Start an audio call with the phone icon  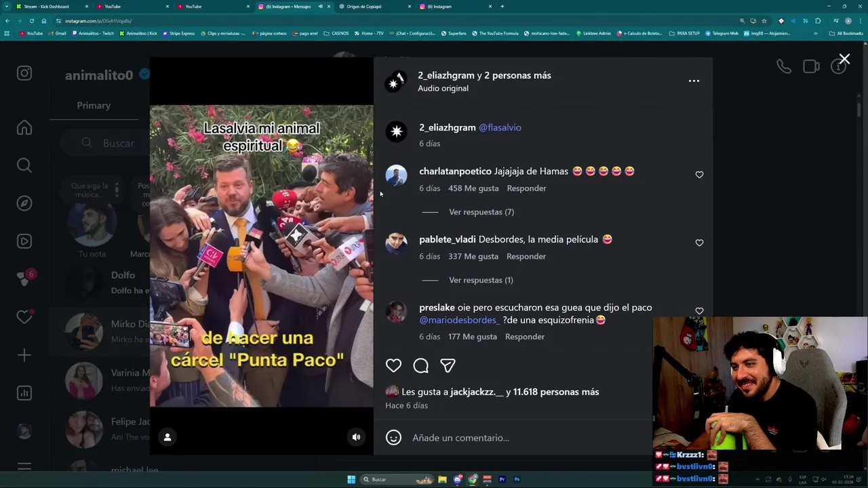tap(784, 66)
